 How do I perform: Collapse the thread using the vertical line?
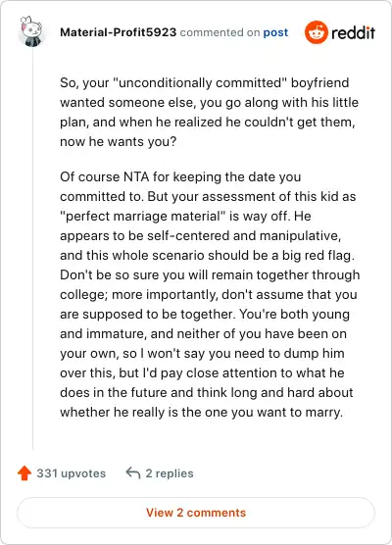[32, 251]
